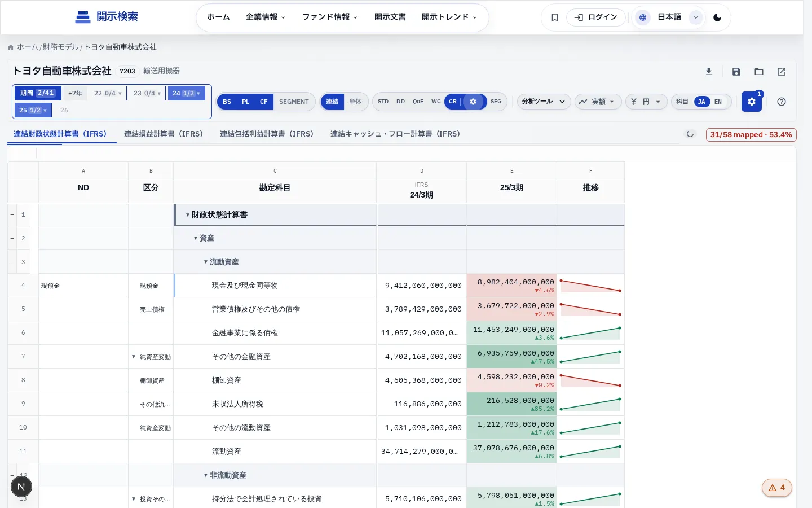Screen dimensions: 812x508
Task: Click the refresh spinner icon near mapped badge
Action: coord(690,134)
